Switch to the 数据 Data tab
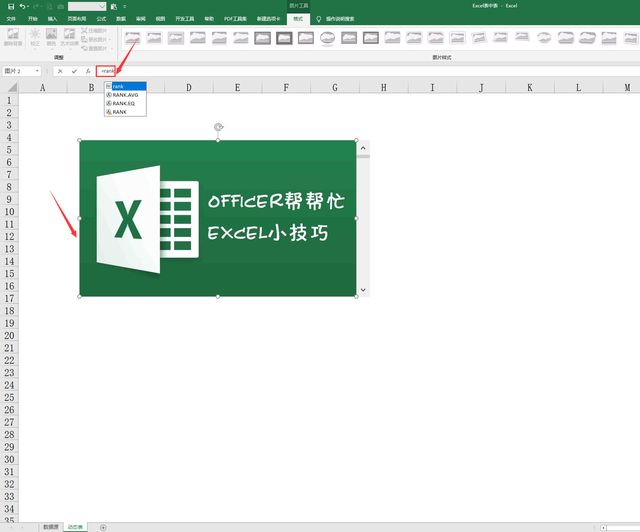The width and height of the screenshot is (640, 532). 121,19
